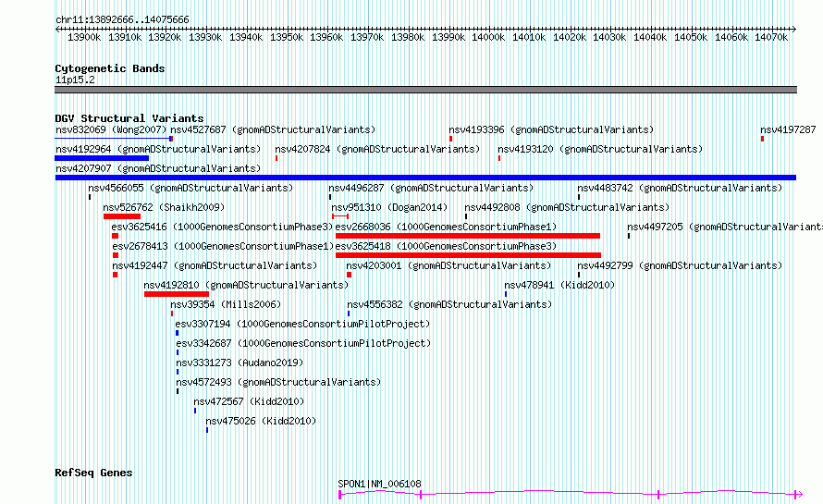Screen dimensions: 823x504
Task: Open the nsv4193120 variant label
Action: click(600, 149)
